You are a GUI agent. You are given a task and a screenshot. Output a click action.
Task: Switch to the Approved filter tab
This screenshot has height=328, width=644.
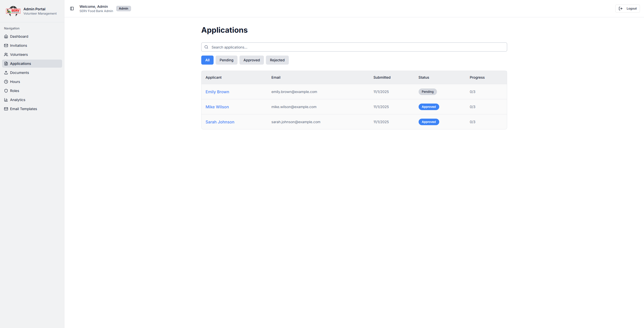point(251,60)
